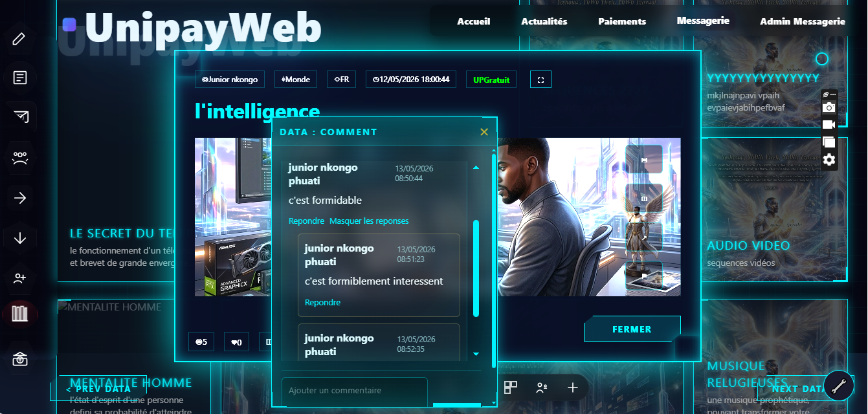Select the camera capture icon
This screenshot has width=868, height=414.
(x=829, y=107)
